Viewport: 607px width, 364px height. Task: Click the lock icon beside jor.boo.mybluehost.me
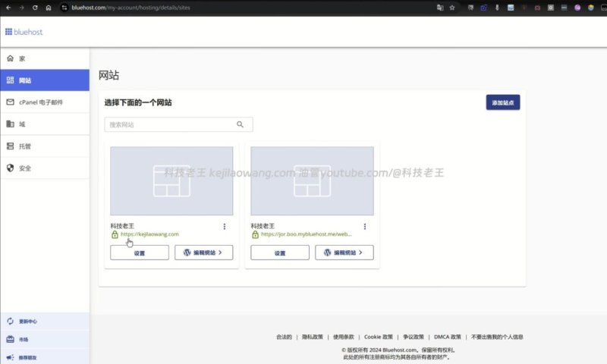point(255,234)
